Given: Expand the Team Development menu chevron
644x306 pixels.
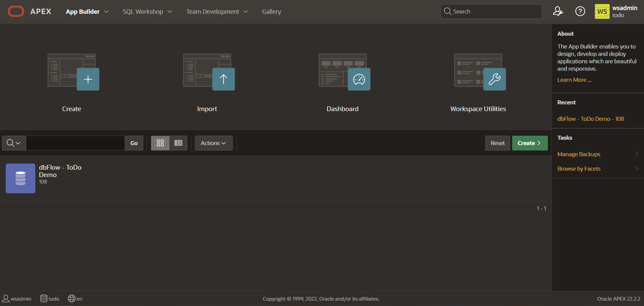Looking at the screenshot, I should [x=246, y=11].
